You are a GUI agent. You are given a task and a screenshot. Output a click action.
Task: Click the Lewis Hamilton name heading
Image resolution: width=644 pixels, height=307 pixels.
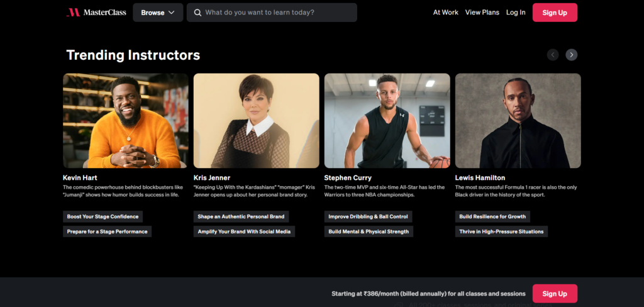point(480,177)
